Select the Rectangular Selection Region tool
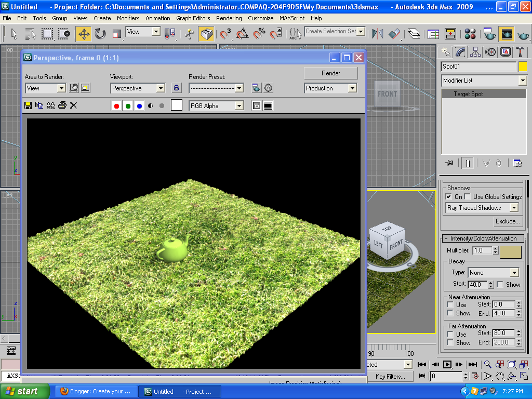532x399 pixels. [47, 34]
